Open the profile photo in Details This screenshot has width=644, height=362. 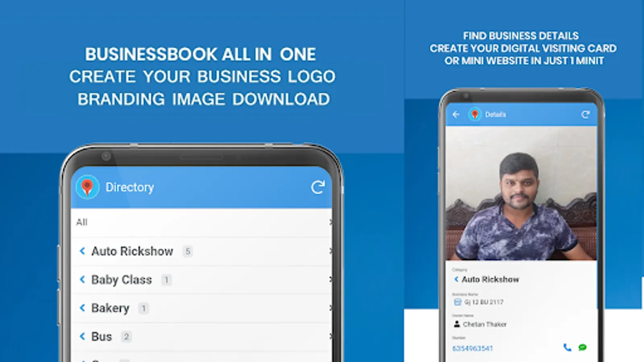click(521, 193)
